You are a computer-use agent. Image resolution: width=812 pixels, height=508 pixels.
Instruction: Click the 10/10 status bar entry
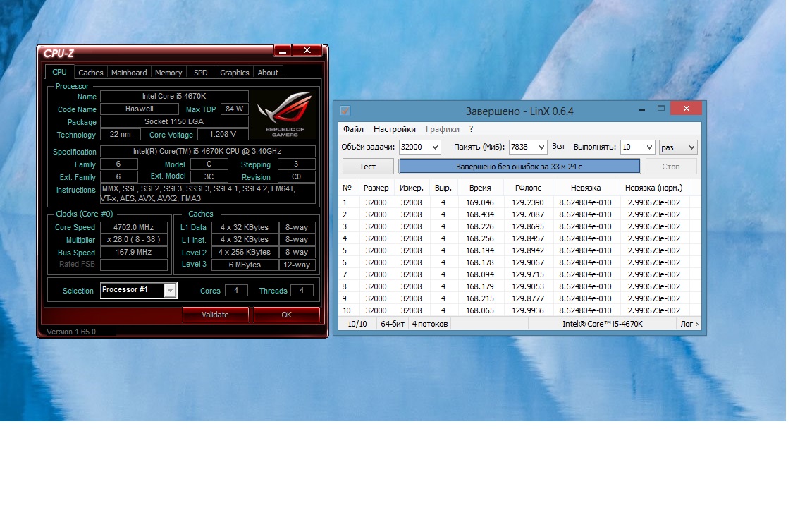[357, 324]
